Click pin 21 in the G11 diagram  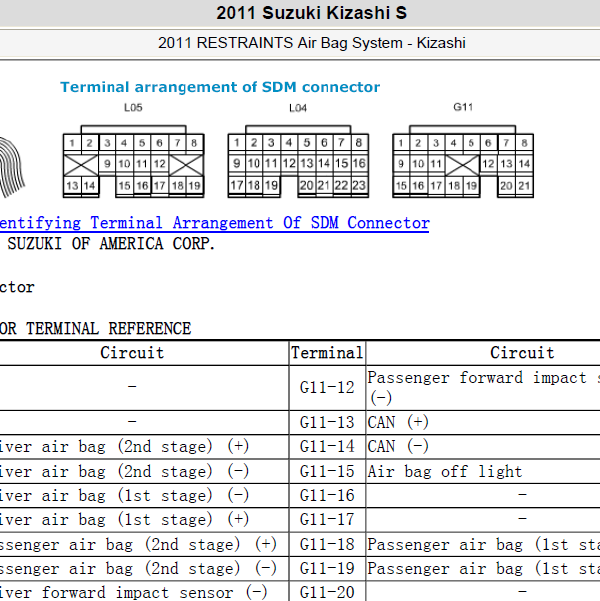pyautogui.click(x=524, y=186)
